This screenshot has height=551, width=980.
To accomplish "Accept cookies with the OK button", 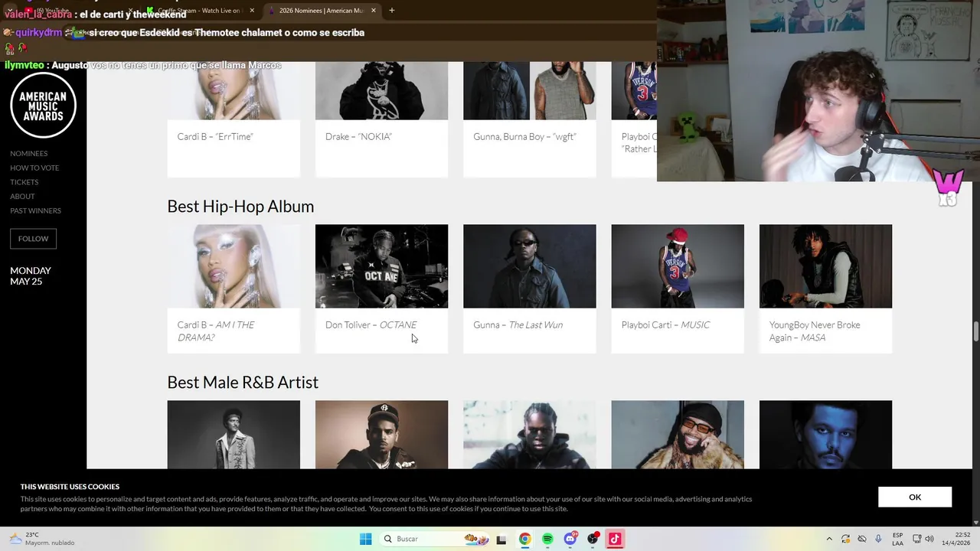I will tap(915, 497).
